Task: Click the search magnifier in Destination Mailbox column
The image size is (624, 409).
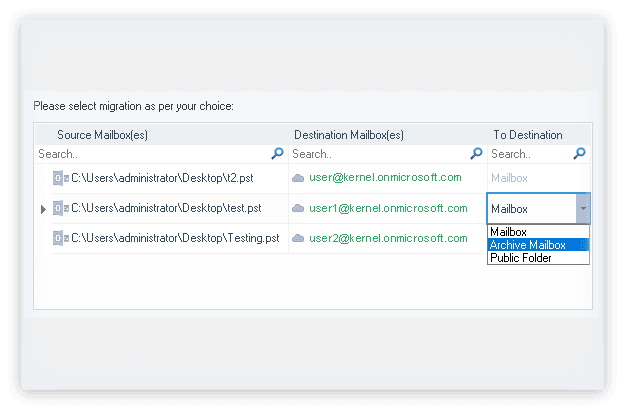Action: click(x=476, y=154)
